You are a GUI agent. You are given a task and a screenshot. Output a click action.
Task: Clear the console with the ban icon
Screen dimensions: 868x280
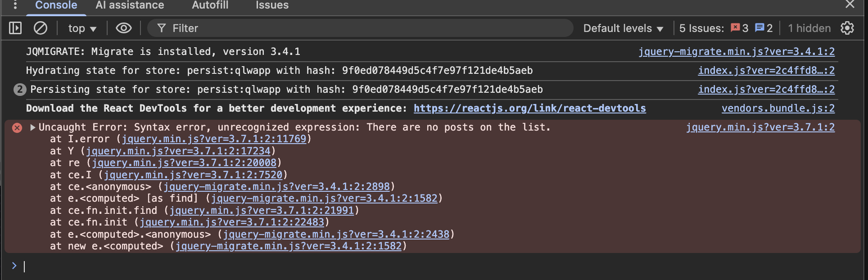pyautogui.click(x=41, y=28)
